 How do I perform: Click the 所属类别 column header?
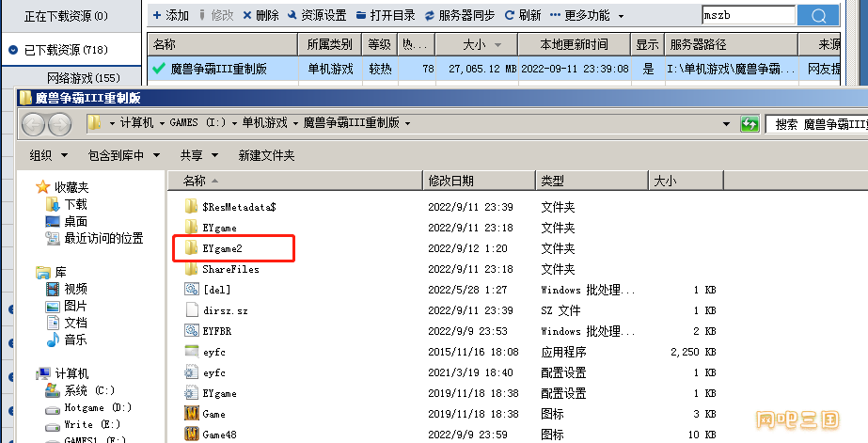[330, 44]
